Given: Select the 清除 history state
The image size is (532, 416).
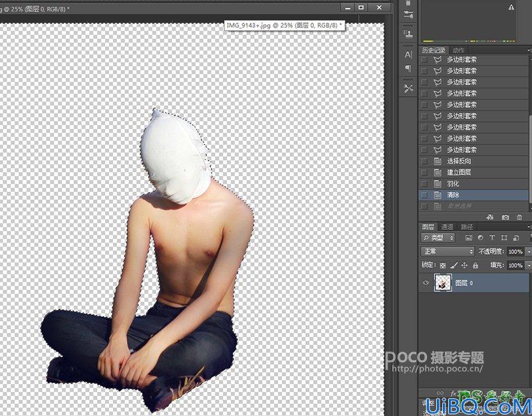Looking at the screenshot, I should point(474,195).
